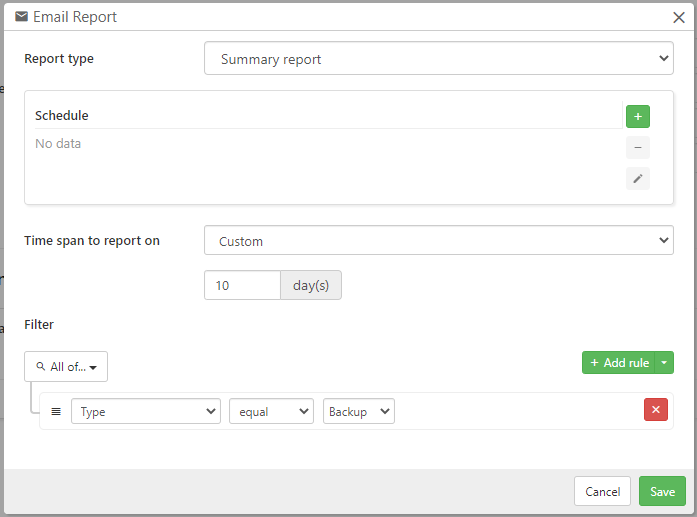
Task: Edit the schedule with the pencil icon
Action: [x=637, y=178]
